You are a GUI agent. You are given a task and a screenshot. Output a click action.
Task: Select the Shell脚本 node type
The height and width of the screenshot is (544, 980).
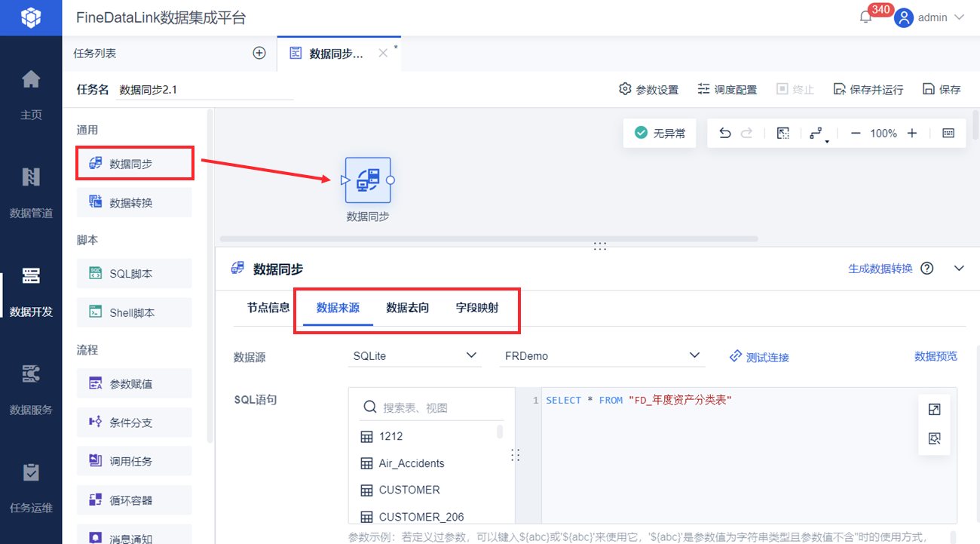pos(135,312)
